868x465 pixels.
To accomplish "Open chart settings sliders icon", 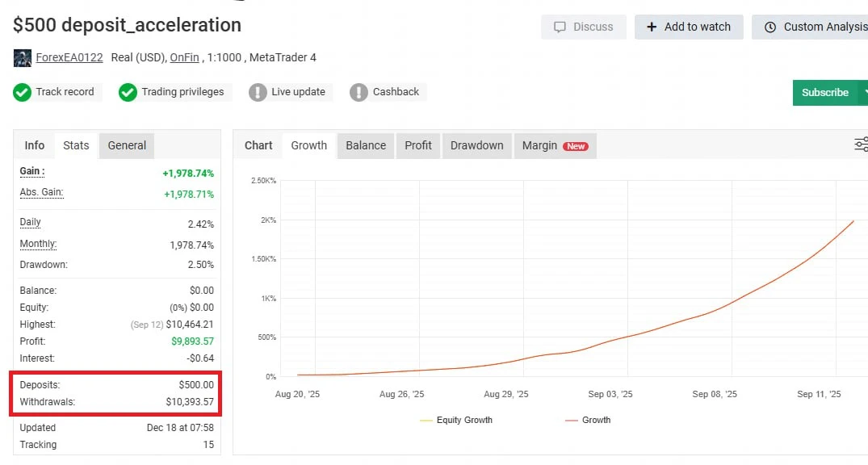I will [x=861, y=145].
